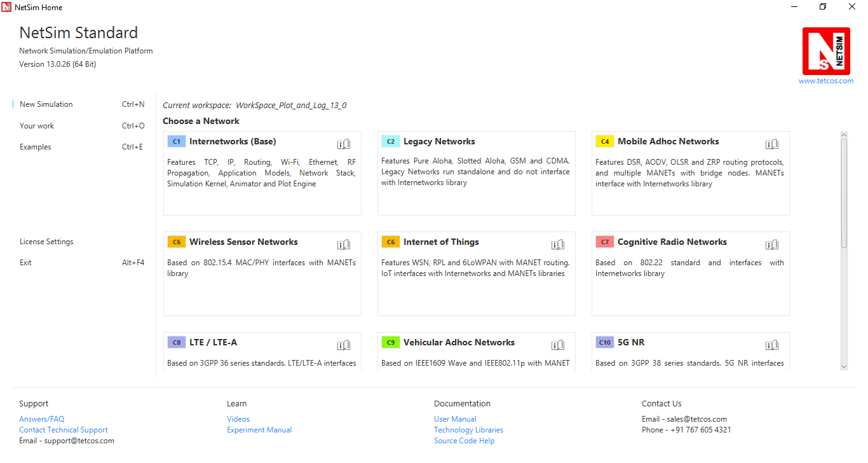
Task: Click the C9 badge on Vehicular Adhoc Networks
Action: 390,343
